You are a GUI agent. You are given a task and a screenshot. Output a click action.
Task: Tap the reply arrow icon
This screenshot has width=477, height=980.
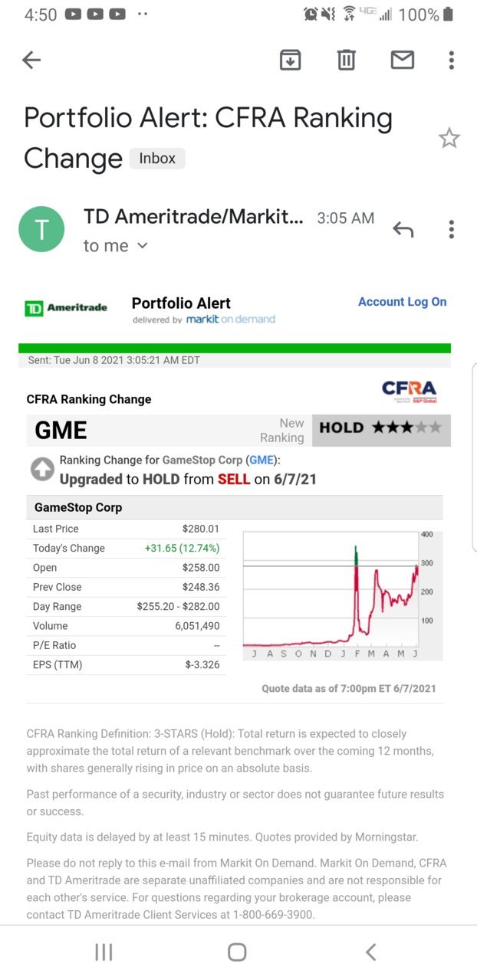403,229
